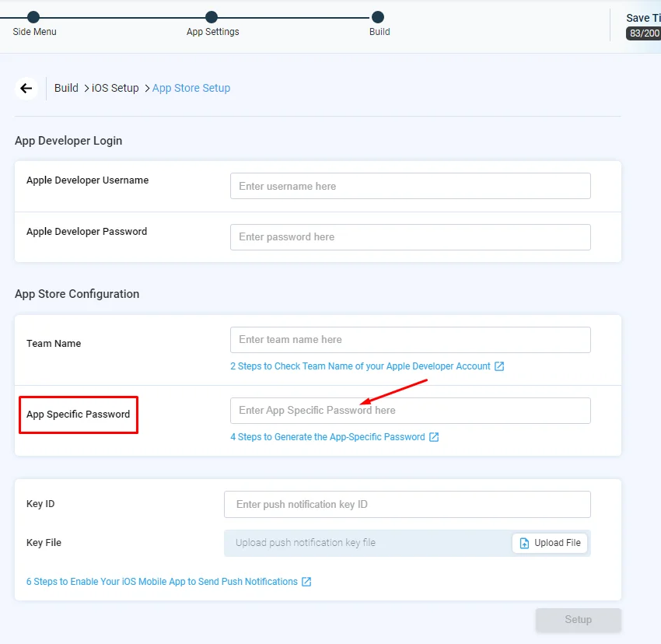Open external link icon beside App-Specific Password help
Screen dimensions: 661x644
[434, 437]
